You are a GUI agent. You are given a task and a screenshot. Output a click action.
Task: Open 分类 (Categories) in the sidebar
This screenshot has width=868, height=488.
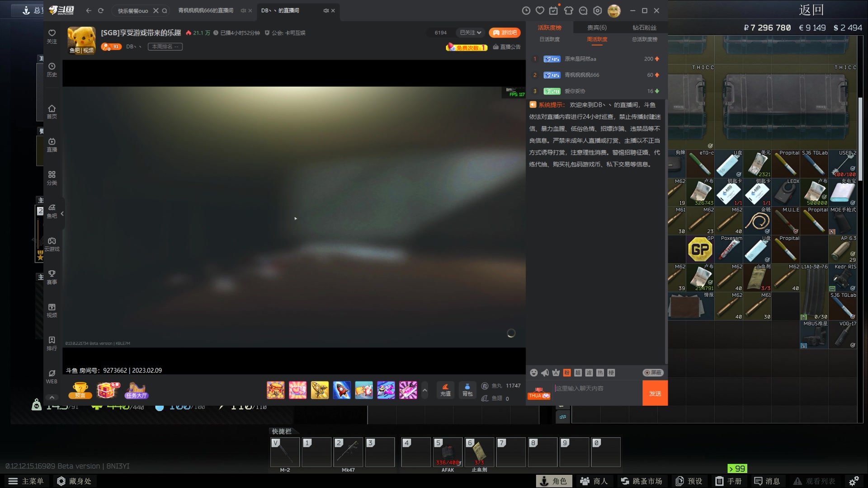click(52, 178)
